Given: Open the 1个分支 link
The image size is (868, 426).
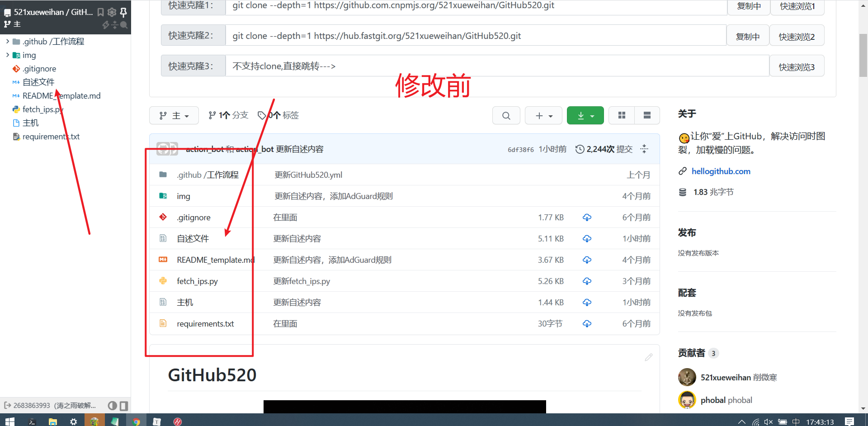Looking at the screenshot, I should [x=228, y=115].
